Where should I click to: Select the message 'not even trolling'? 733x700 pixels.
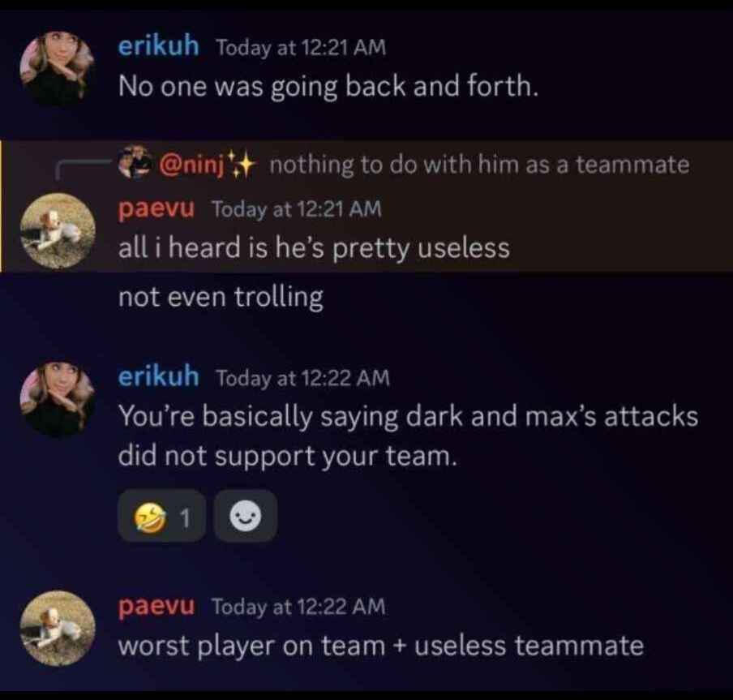click(221, 297)
